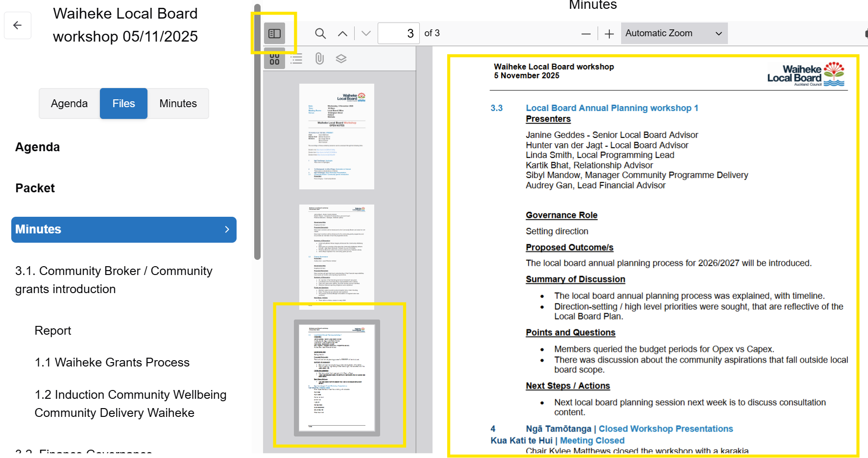Click the page number input field
The height and width of the screenshot is (458, 868).
(398, 33)
